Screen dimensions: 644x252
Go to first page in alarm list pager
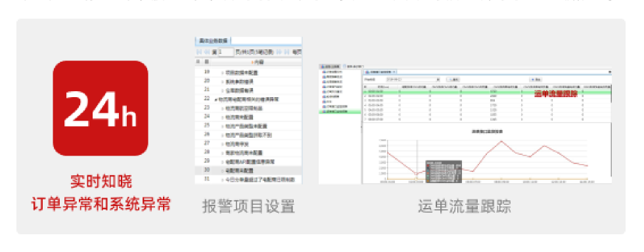point(199,52)
